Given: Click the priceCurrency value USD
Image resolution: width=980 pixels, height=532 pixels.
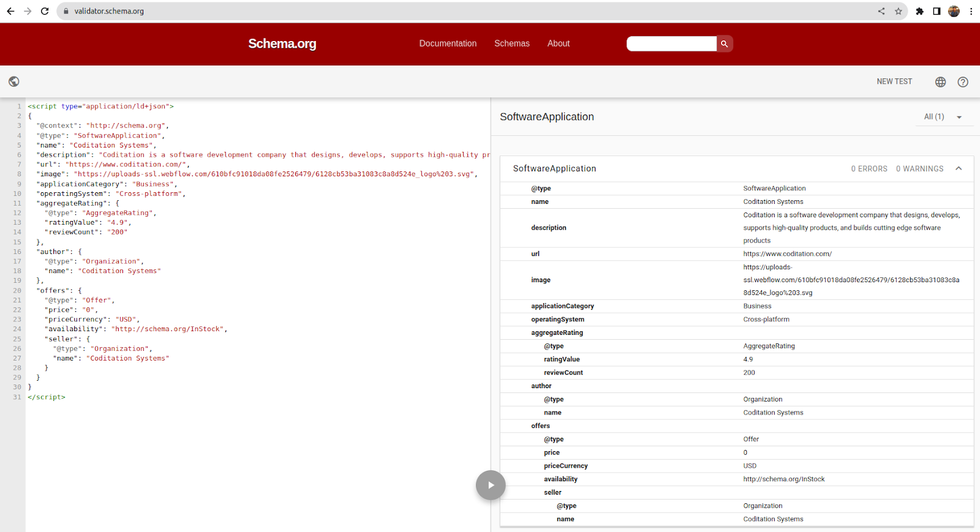Looking at the screenshot, I should (750, 466).
